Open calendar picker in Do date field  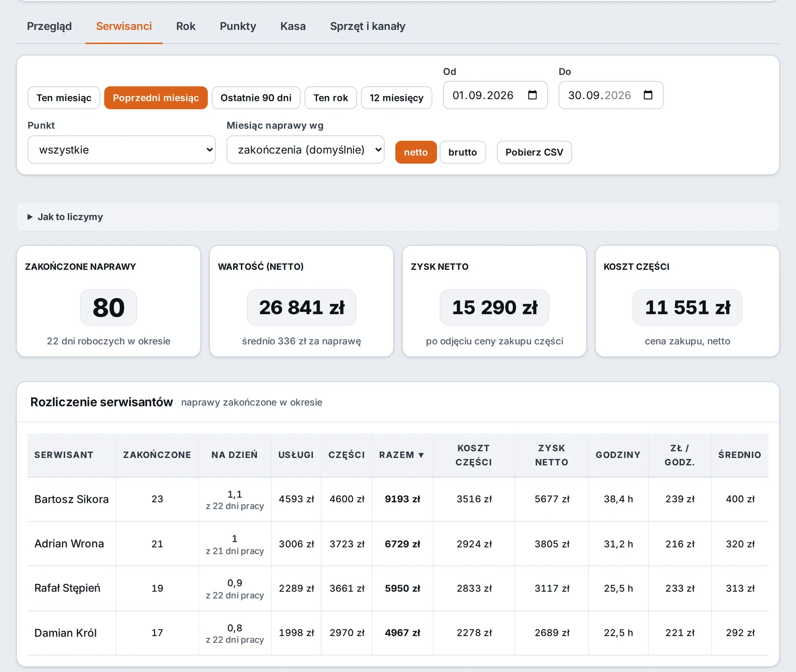[x=648, y=95]
